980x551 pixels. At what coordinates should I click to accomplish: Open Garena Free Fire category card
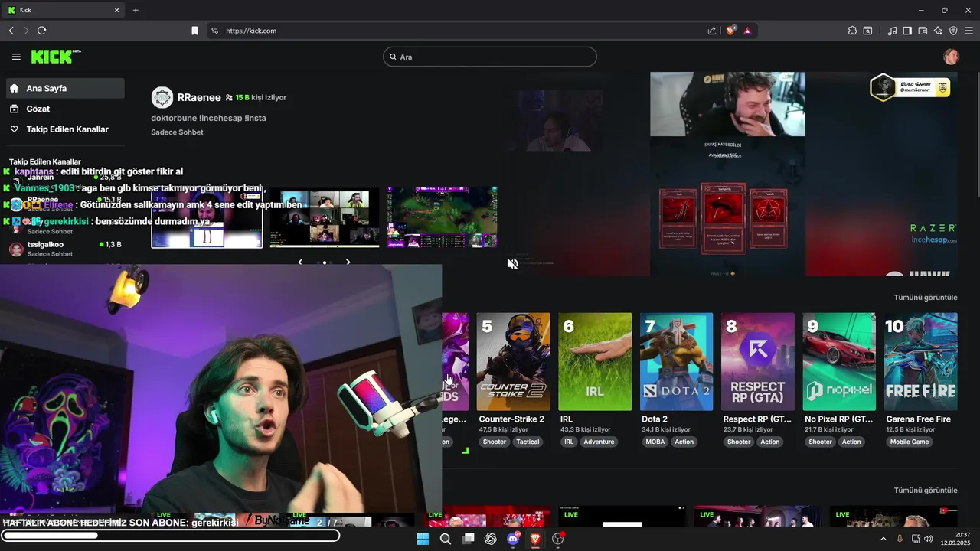click(921, 361)
